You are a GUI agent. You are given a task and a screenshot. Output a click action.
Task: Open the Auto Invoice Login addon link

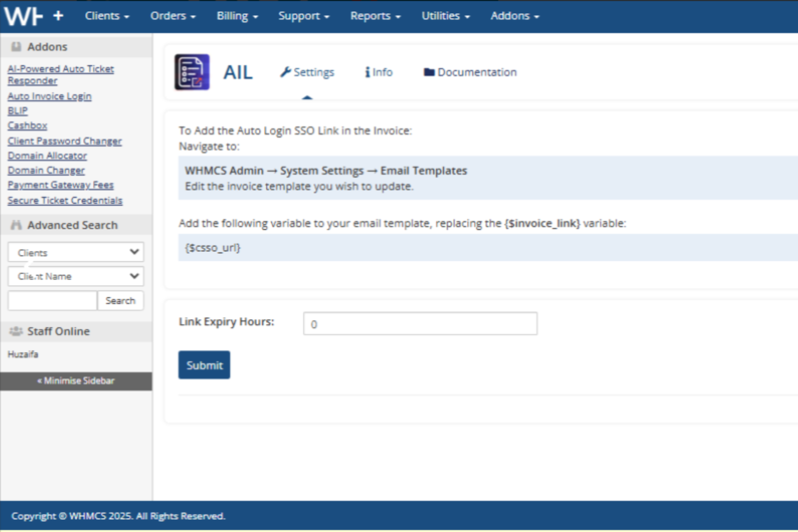50,96
